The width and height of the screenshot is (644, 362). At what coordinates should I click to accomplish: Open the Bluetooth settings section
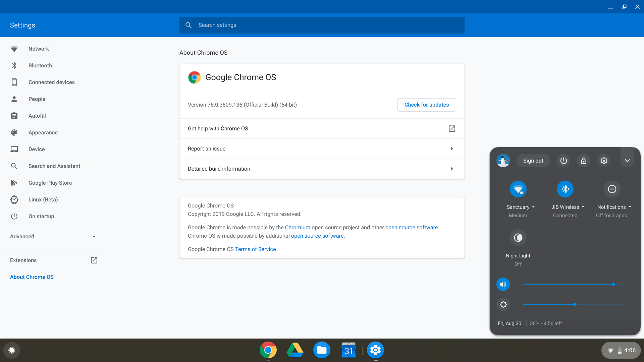40,66
